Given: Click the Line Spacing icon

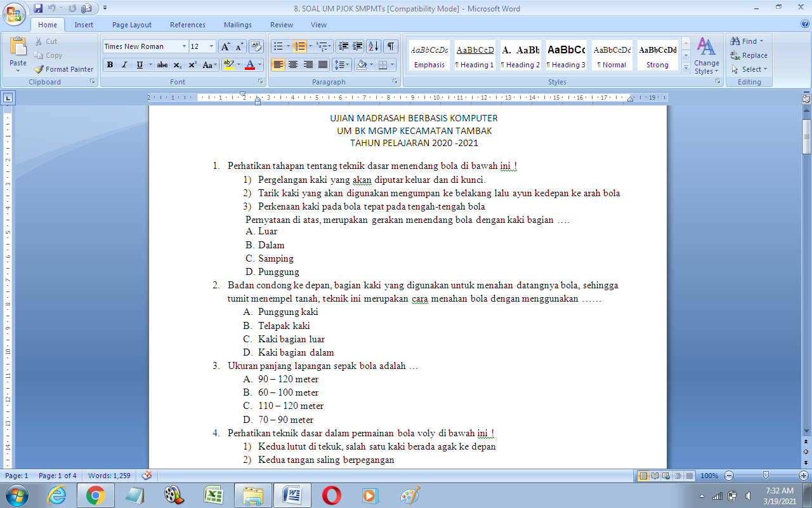Looking at the screenshot, I should pyautogui.click(x=341, y=65).
